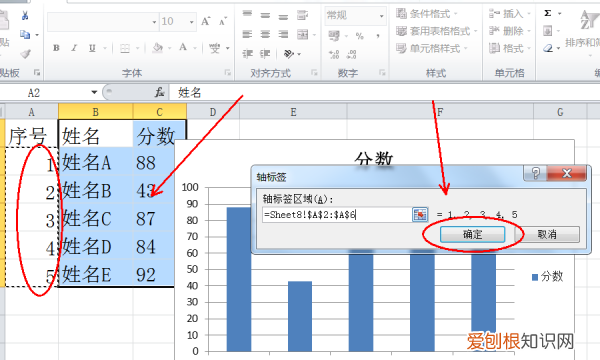Center text horizontally
The height and width of the screenshot is (360, 600).
coord(265,34)
